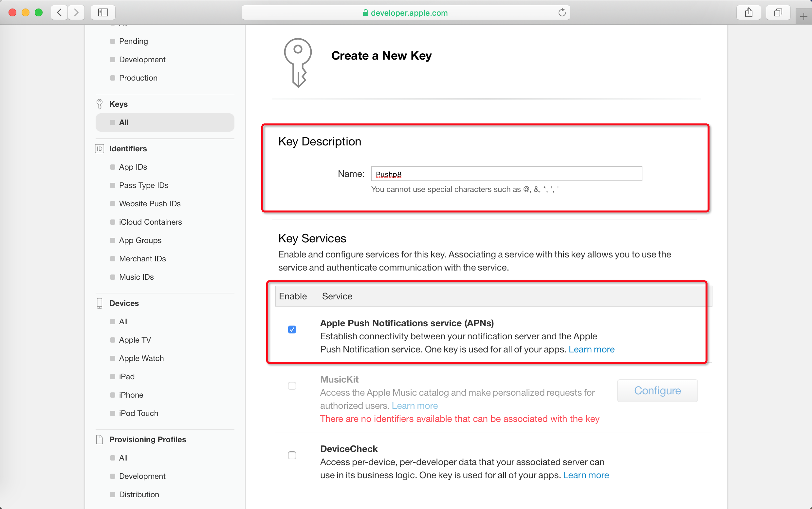
Task: Click the Keys section key icon
Action: (100, 104)
